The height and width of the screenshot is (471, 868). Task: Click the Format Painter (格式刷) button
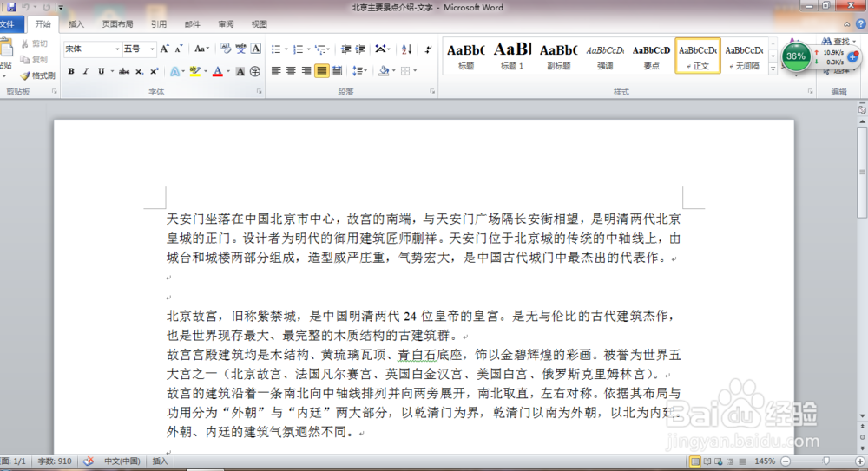37,75
